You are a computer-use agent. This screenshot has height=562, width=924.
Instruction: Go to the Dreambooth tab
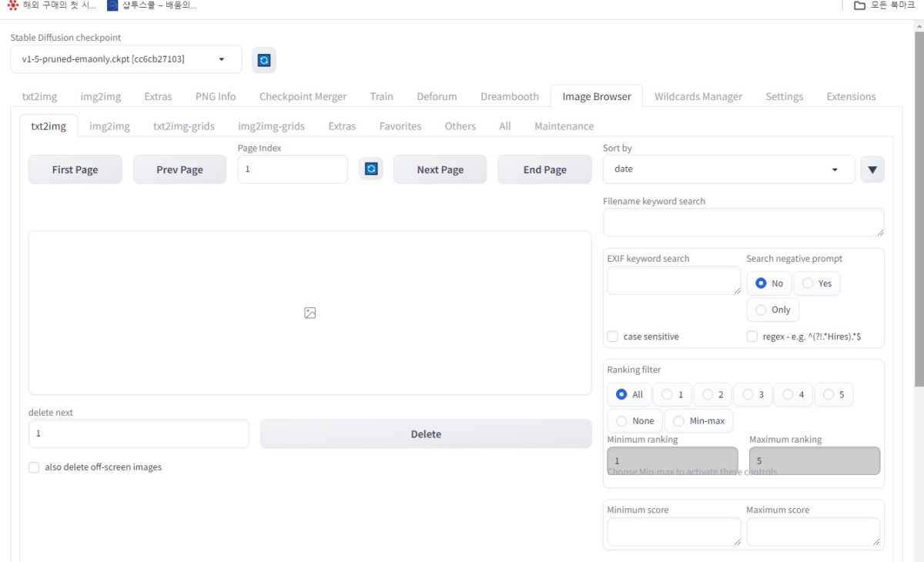point(510,96)
